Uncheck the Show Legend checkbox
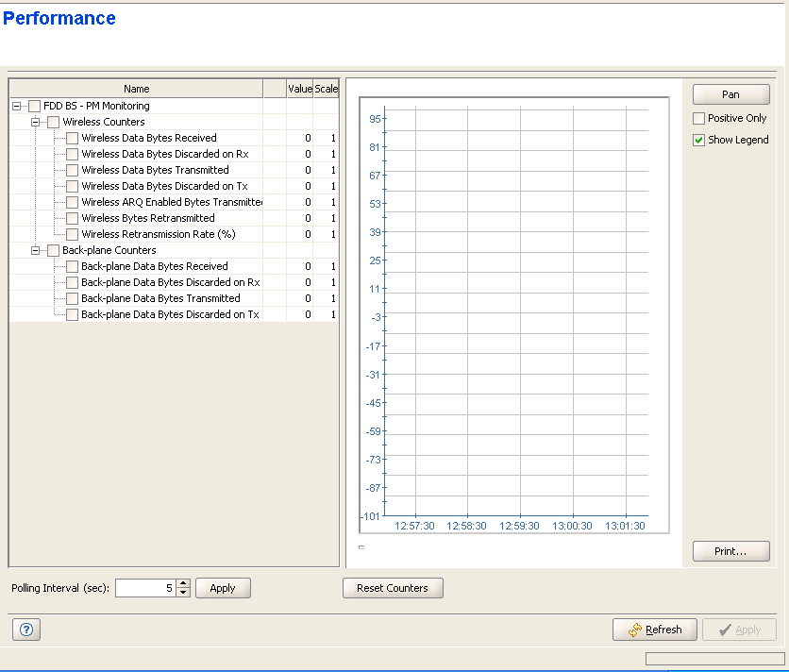Viewport: 789px width, 672px height. pos(699,140)
